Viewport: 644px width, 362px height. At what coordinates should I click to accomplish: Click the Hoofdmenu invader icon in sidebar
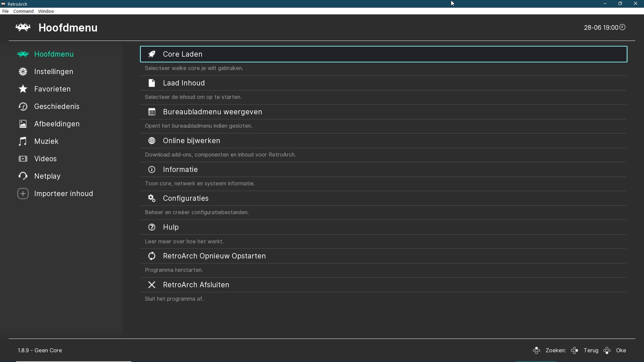(23, 54)
